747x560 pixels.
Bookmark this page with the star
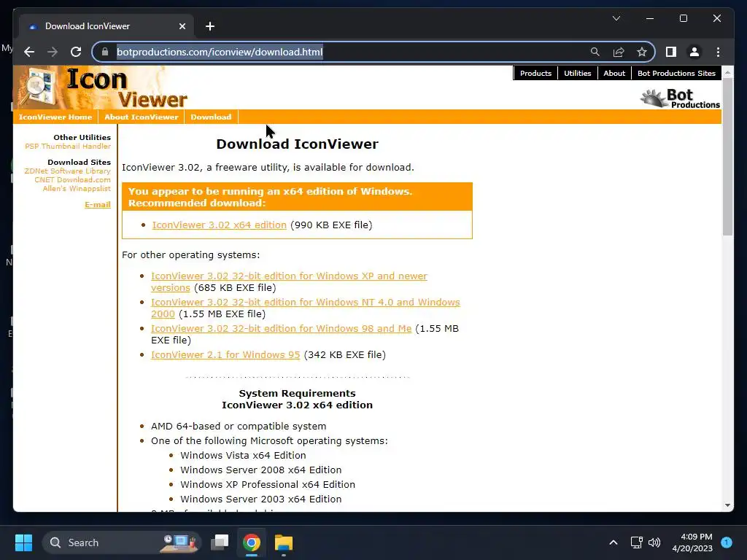(x=642, y=52)
